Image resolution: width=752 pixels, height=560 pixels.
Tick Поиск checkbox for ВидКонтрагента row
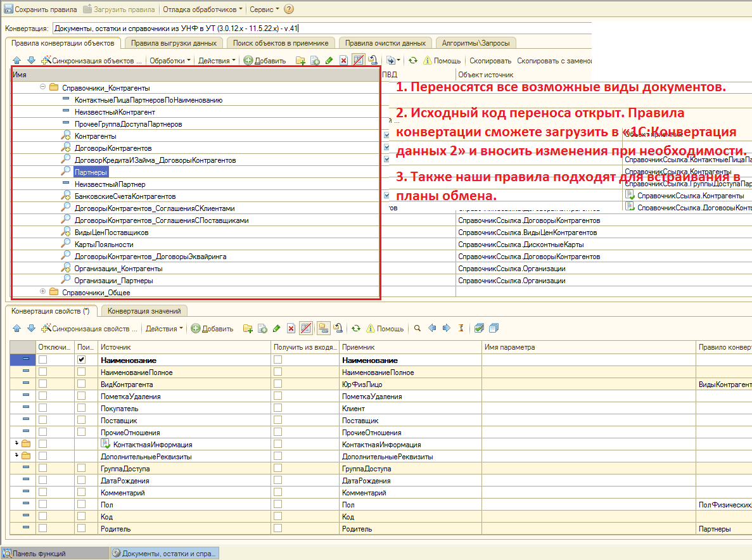click(82, 383)
